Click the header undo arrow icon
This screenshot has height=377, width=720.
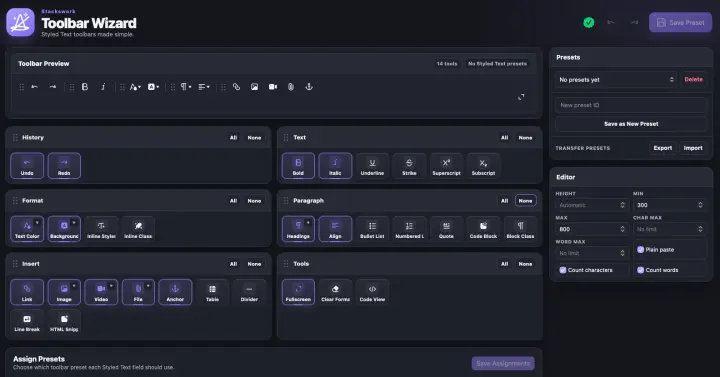coord(611,23)
